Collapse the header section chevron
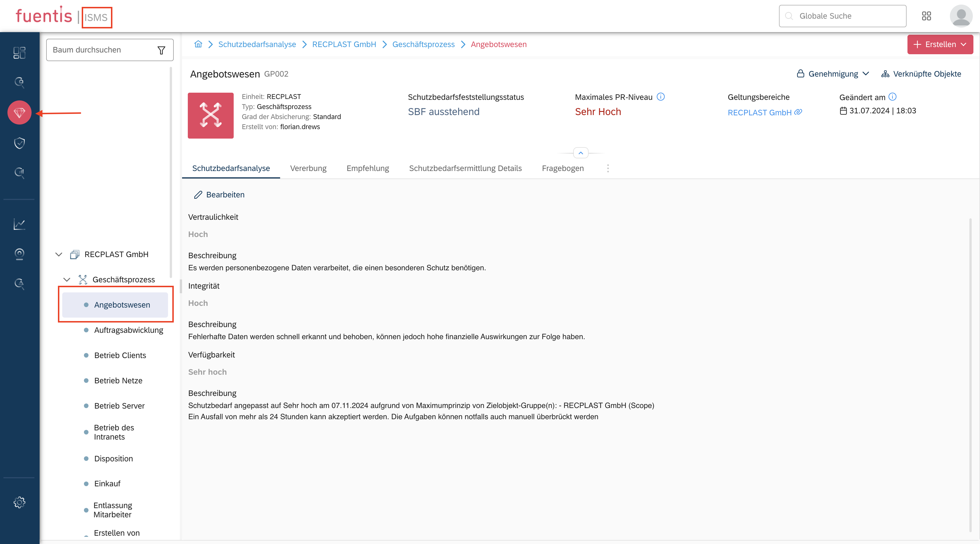980x544 pixels. coord(581,153)
